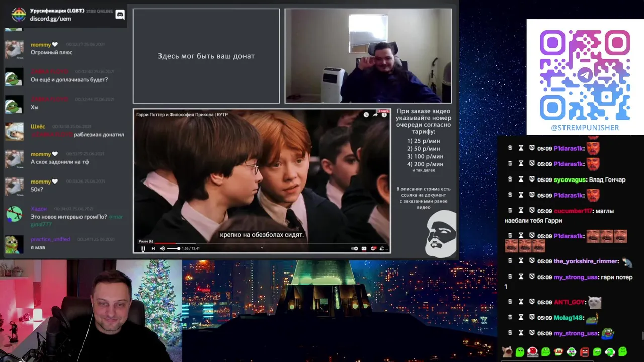Ban sycovagus with shield icon
The height and width of the screenshot is (362, 644).
pyautogui.click(x=532, y=179)
